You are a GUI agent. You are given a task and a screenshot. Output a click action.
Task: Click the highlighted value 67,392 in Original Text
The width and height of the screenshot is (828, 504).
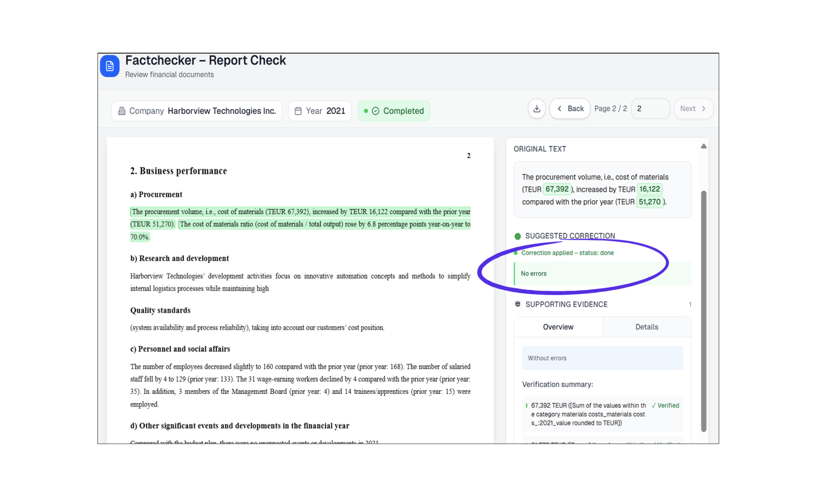click(557, 189)
